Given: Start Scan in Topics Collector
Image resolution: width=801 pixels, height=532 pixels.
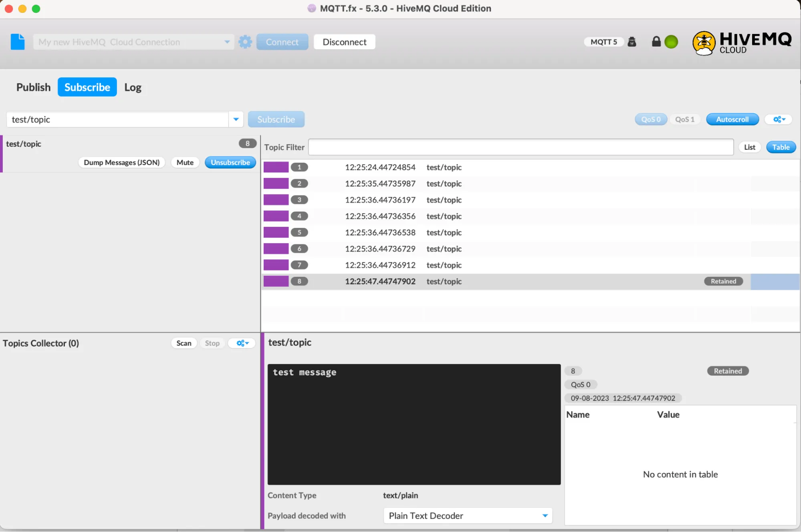Looking at the screenshot, I should point(184,343).
